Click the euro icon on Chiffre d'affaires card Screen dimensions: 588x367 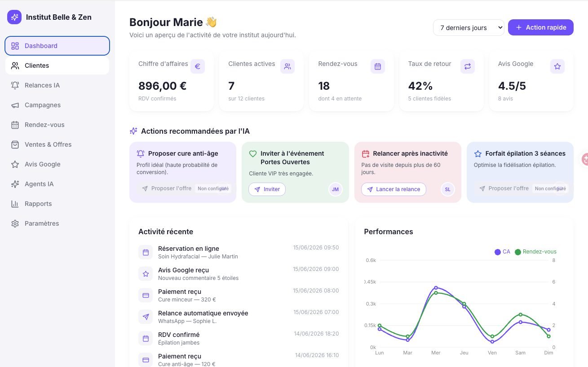coord(198,66)
